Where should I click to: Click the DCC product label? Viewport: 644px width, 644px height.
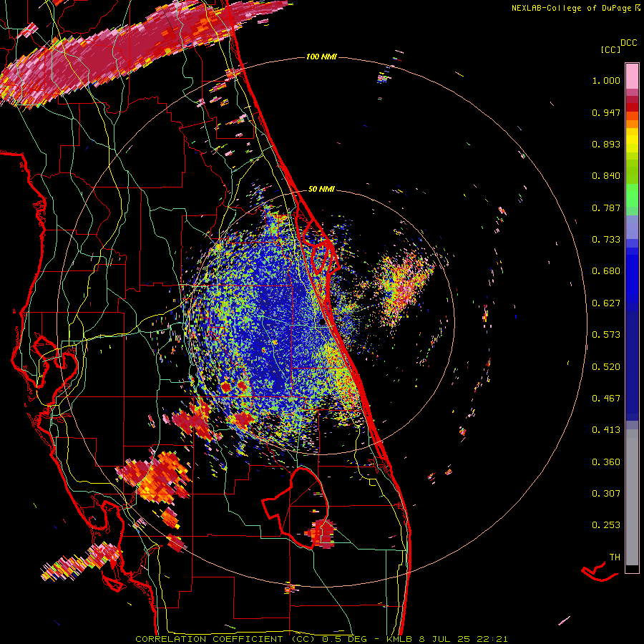628,43
